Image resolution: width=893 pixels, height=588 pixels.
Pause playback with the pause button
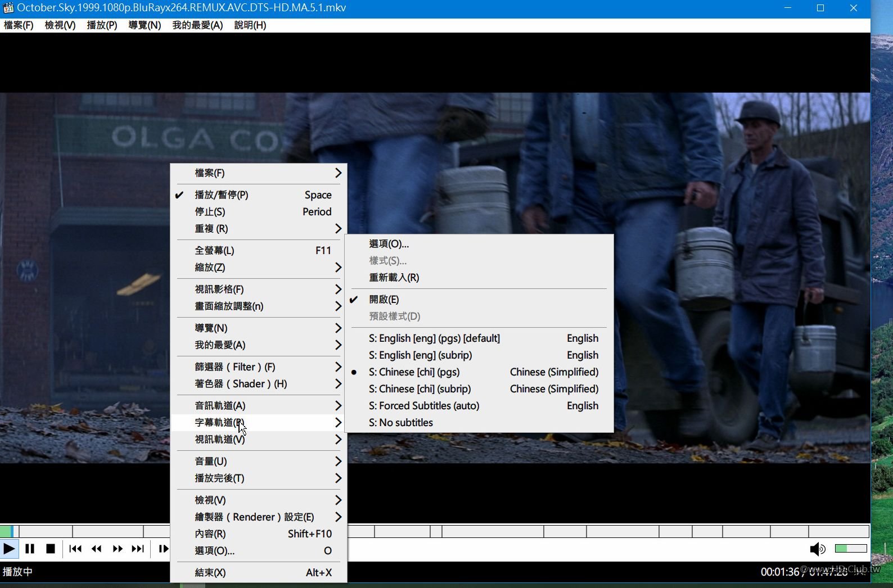[x=30, y=549]
